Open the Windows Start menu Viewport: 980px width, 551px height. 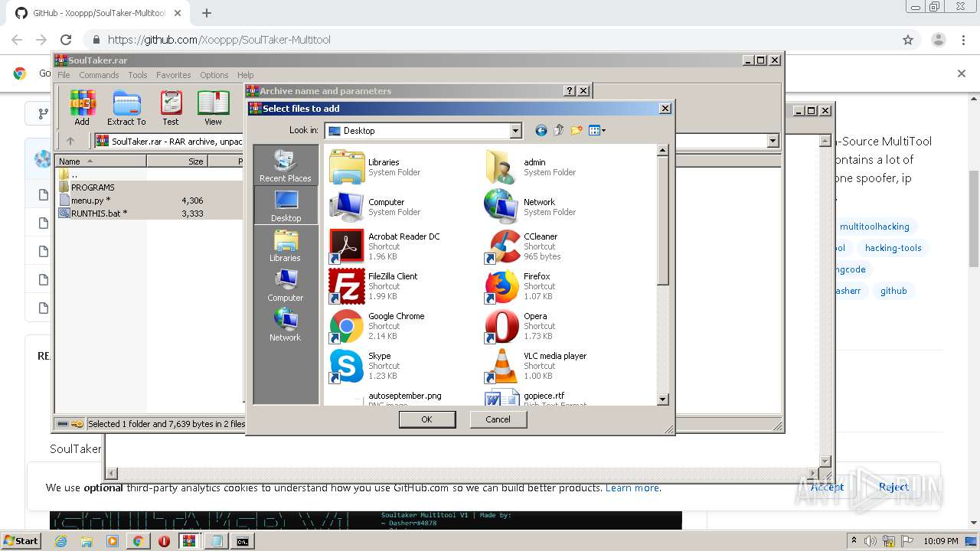21,540
